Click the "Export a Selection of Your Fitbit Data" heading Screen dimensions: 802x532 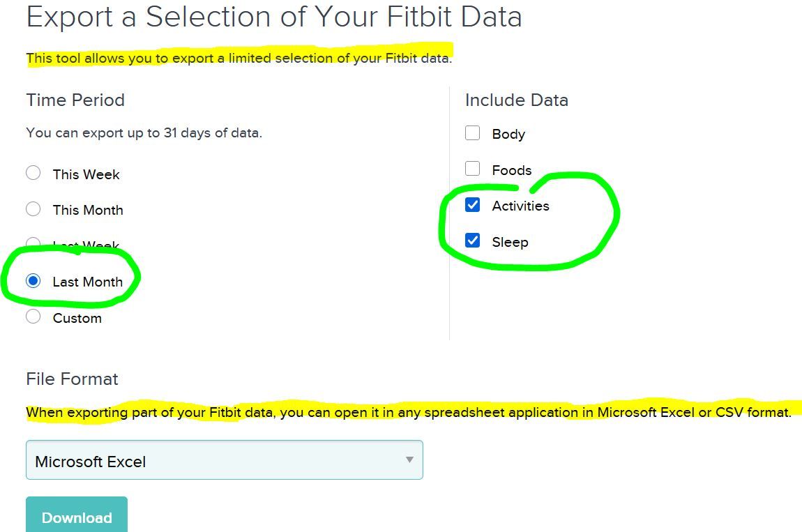(274, 17)
